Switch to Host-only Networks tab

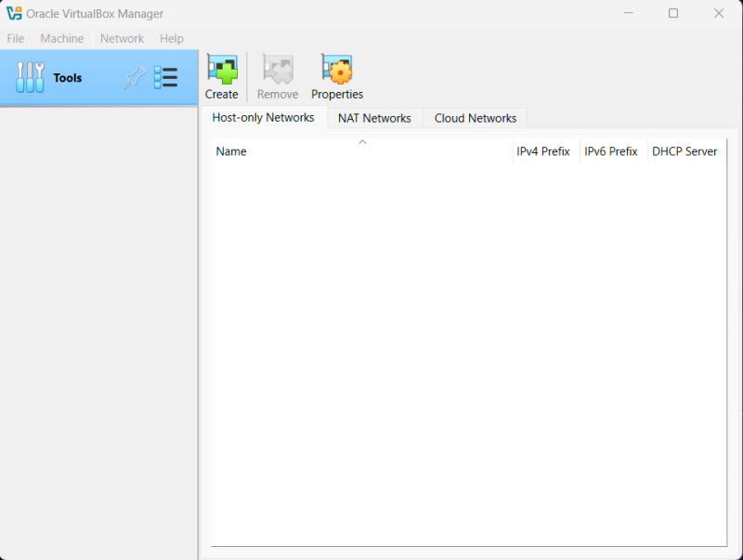(x=263, y=118)
